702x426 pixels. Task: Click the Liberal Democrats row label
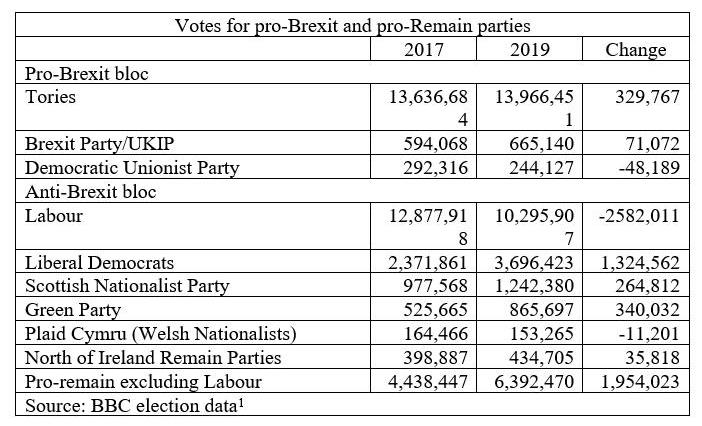coord(99,263)
